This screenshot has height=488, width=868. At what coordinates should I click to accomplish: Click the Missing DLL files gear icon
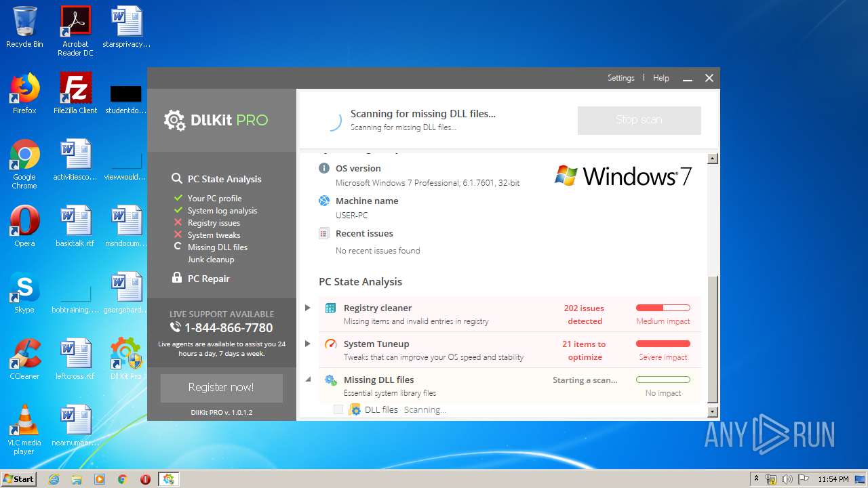point(330,380)
